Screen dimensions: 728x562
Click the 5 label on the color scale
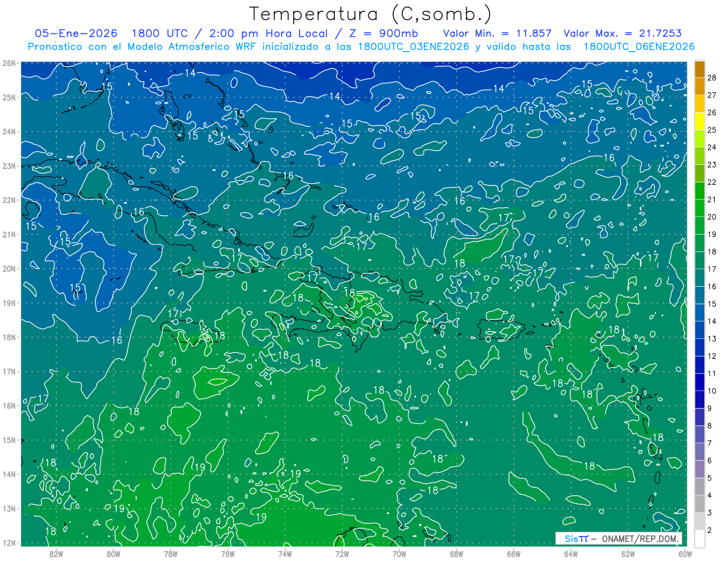[x=710, y=479]
